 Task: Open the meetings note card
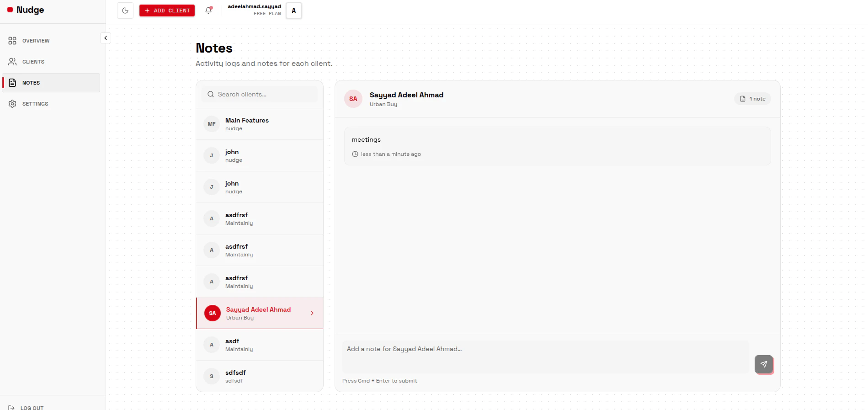557,146
